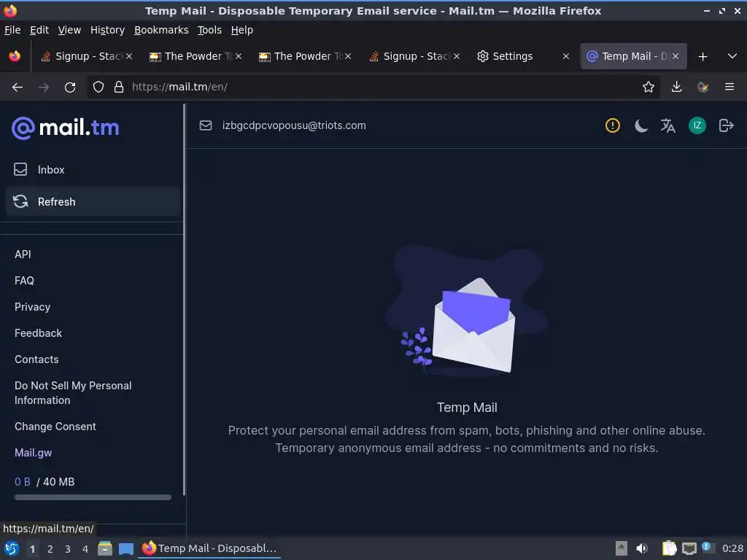Viewport: 747px width, 560px height.
Task: Click the Firefox View pinned icon
Action: (x=15, y=56)
